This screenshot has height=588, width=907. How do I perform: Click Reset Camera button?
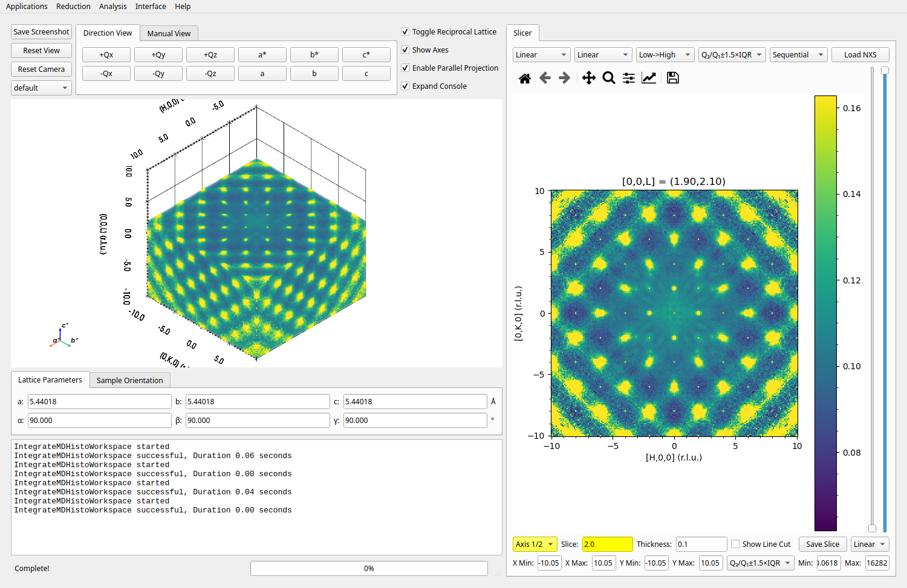[x=41, y=69]
